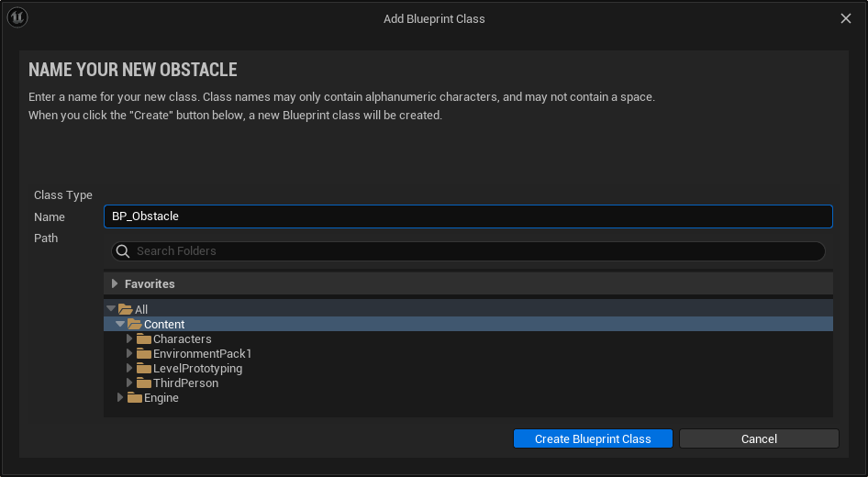The width and height of the screenshot is (868, 477).
Task: Select the Characters folder label
Action: click(x=182, y=338)
